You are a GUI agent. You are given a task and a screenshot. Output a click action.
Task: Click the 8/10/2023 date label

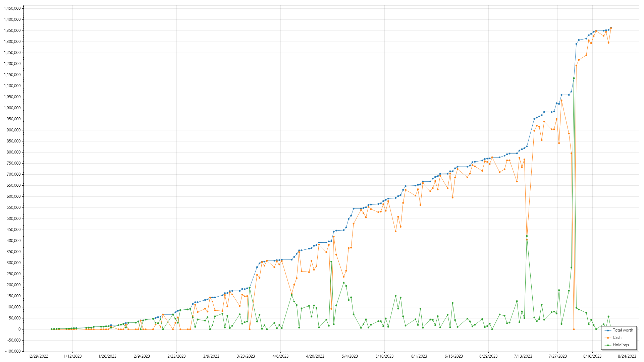click(592, 356)
